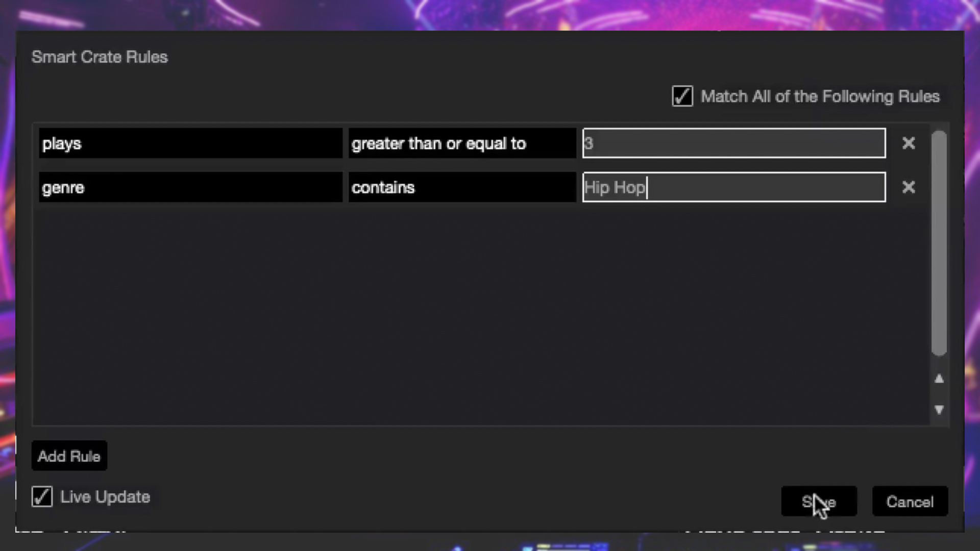Open the greater than or equal to dropdown
Screen dimensions: 980x551
tap(462, 143)
